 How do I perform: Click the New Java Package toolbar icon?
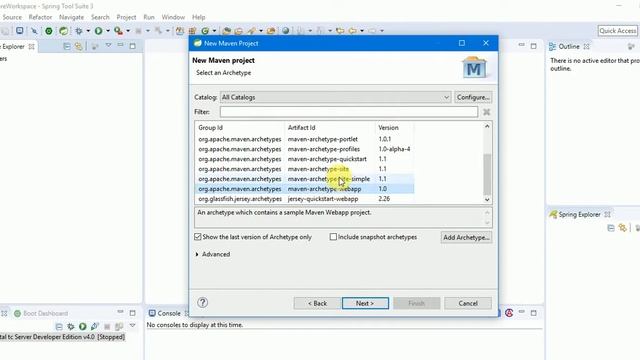tap(192, 31)
